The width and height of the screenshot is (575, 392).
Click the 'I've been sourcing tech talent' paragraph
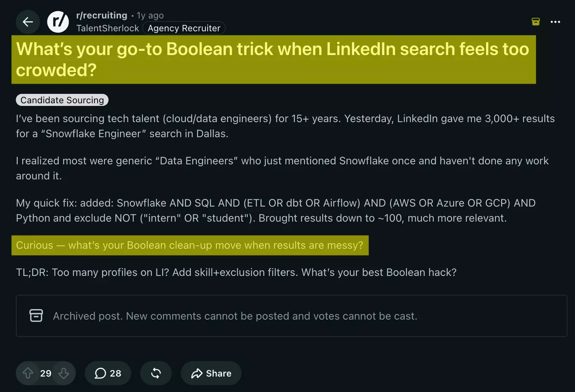point(285,126)
